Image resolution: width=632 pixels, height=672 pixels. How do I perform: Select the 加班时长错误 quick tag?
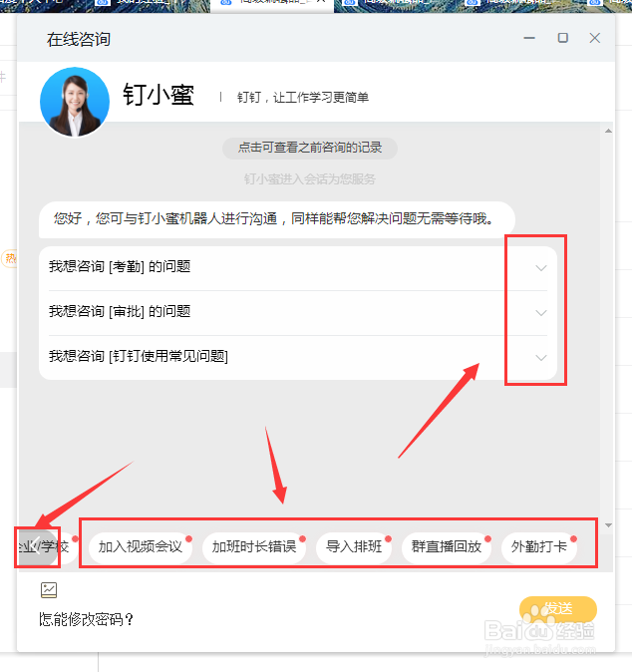[x=254, y=546]
